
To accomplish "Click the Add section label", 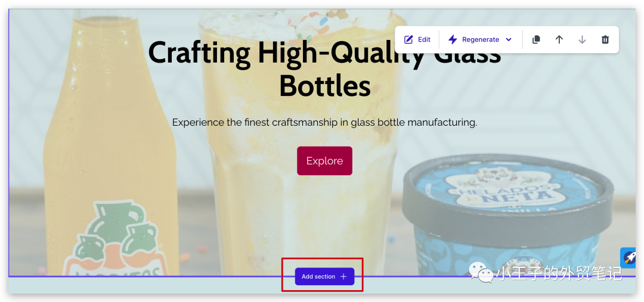I will pos(318,276).
